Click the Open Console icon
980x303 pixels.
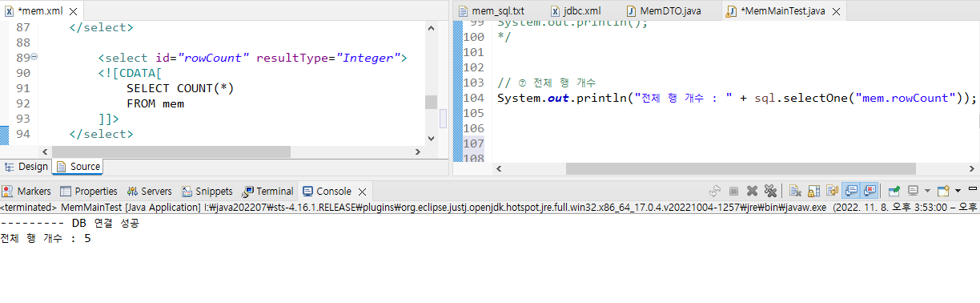943,191
